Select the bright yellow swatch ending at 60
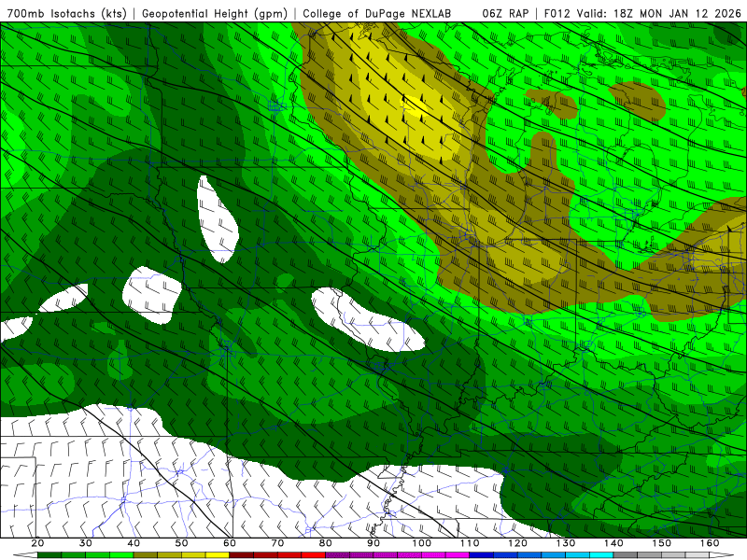This screenshot has height=560, width=747. pyautogui.click(x=218, y=555)
